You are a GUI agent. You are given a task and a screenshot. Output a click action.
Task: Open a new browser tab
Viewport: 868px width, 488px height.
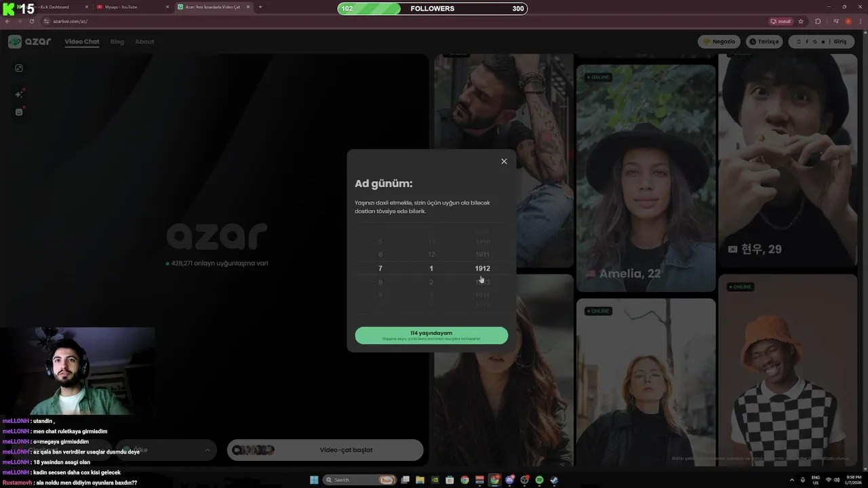pyautogui.click(x=260, y=7)
